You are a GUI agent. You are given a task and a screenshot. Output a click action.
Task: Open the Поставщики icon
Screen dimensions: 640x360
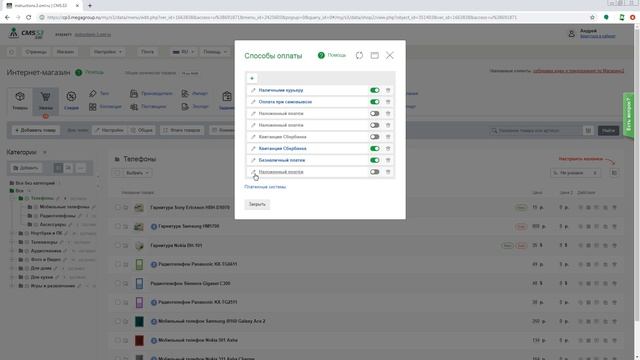(x=134, y=107)
